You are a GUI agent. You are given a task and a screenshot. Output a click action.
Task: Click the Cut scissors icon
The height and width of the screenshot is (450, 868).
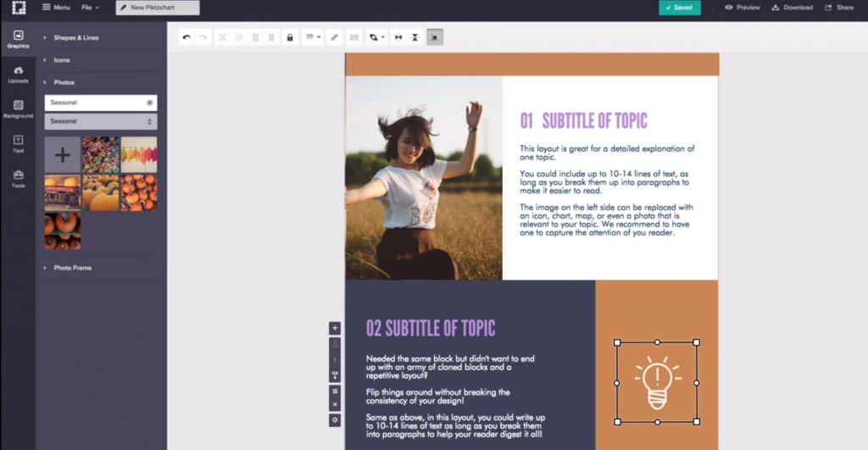point(222,37)
